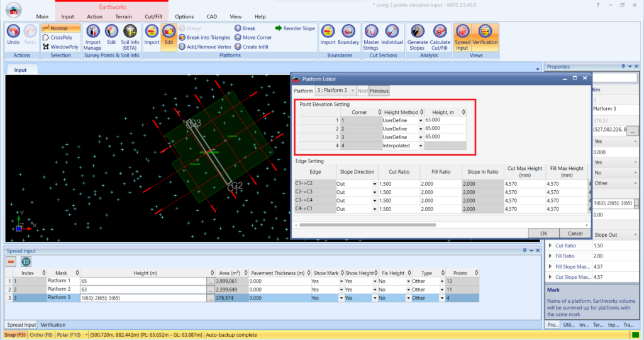Image resolution: width=644 pixels, height=340 pixels.
Task: Expand Cut Slope Max property
Action: coord(550,277)
